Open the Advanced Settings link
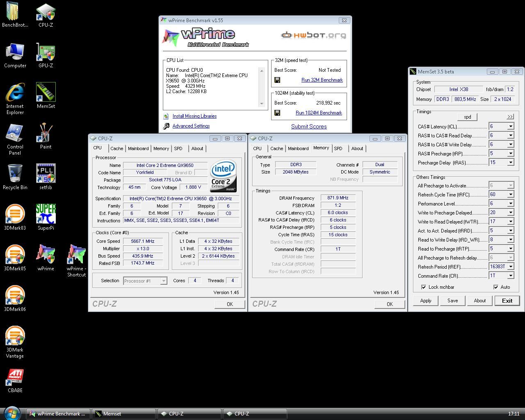Image resolution: width=525 pixels, height=420 pixels. [191, 126]
